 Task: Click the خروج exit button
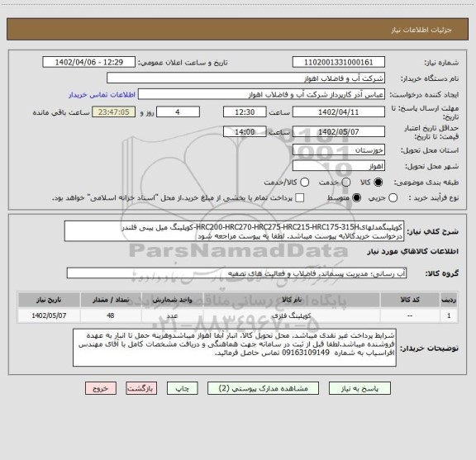(x=101, y=388)
